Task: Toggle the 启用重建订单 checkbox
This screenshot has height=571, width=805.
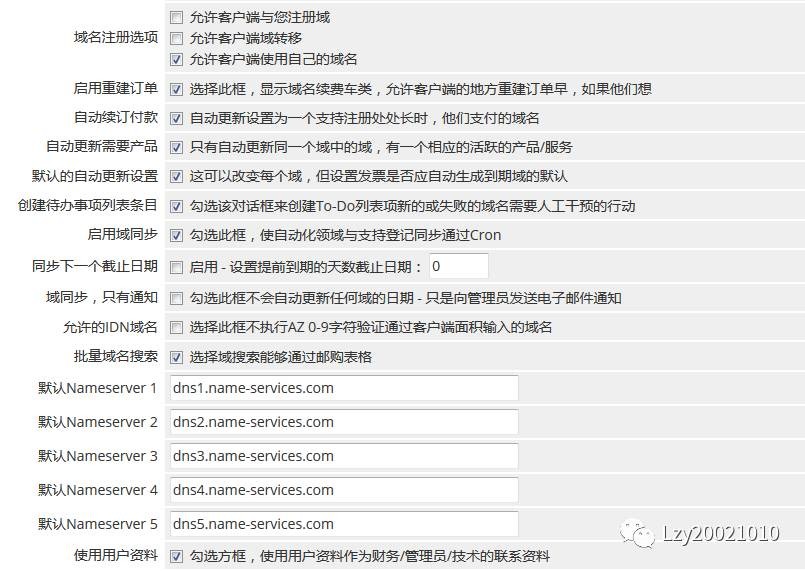Action: tap(176, 89)
